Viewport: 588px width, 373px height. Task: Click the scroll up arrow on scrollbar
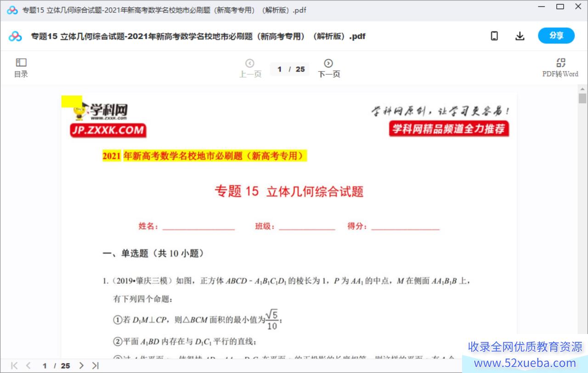pyautogui.click(x=582, y=89)
